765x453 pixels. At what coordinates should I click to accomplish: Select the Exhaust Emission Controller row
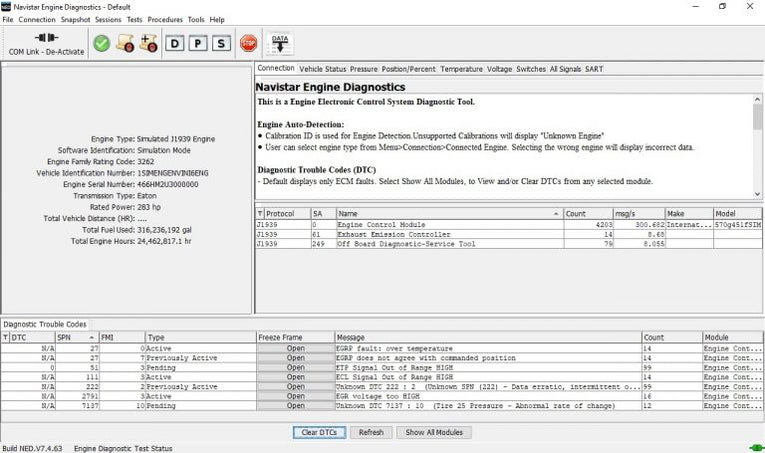click(509, 235)
